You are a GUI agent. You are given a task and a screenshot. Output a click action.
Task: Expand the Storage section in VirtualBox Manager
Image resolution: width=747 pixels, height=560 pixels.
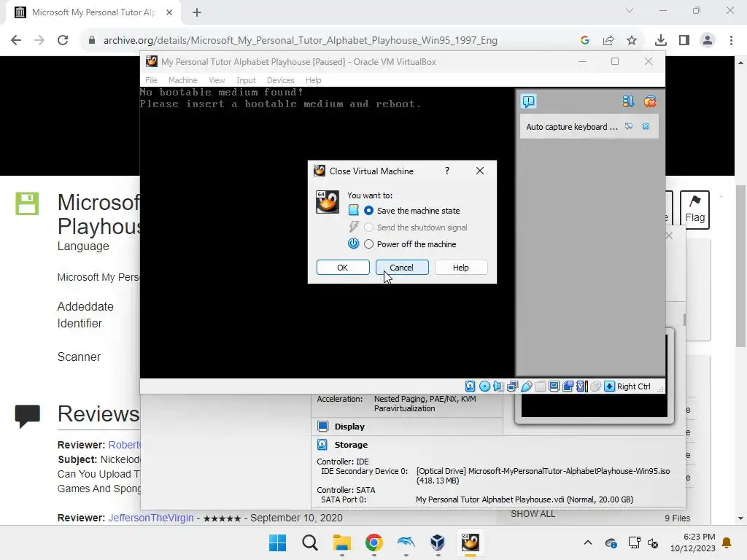pos(351,445)
